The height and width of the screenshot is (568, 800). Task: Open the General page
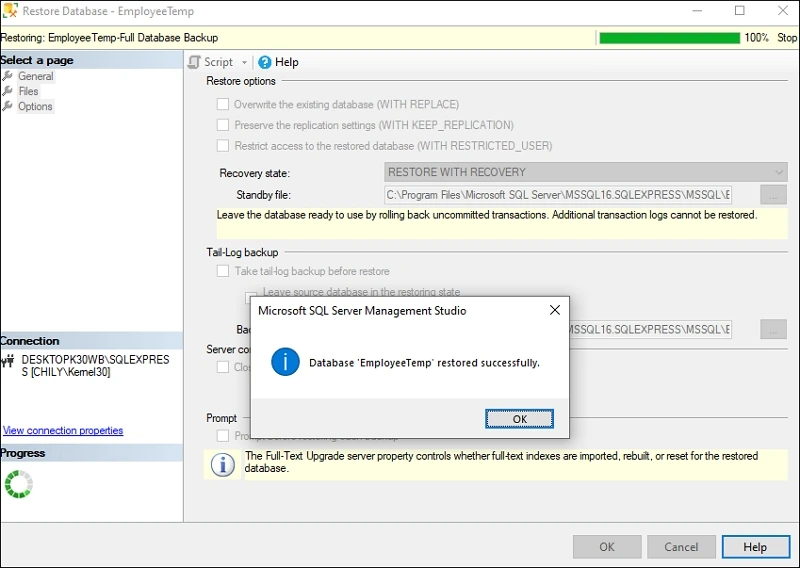click(35, 76)
